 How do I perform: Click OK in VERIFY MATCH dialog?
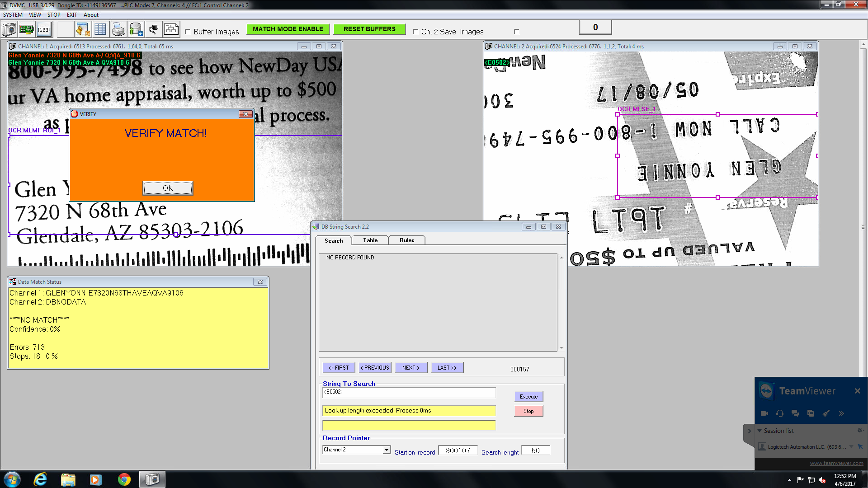(x=168, y=188)
